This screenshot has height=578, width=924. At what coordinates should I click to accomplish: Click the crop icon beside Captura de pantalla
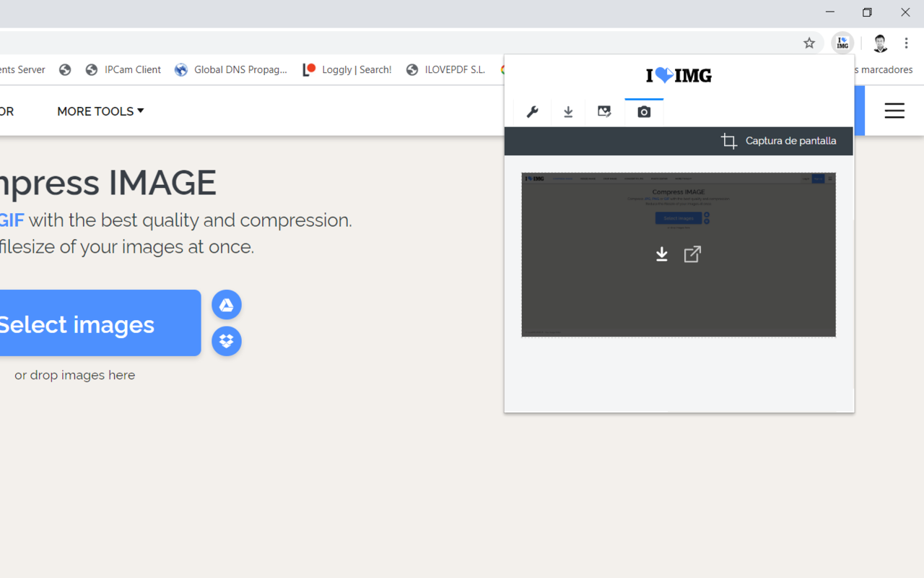728,141
